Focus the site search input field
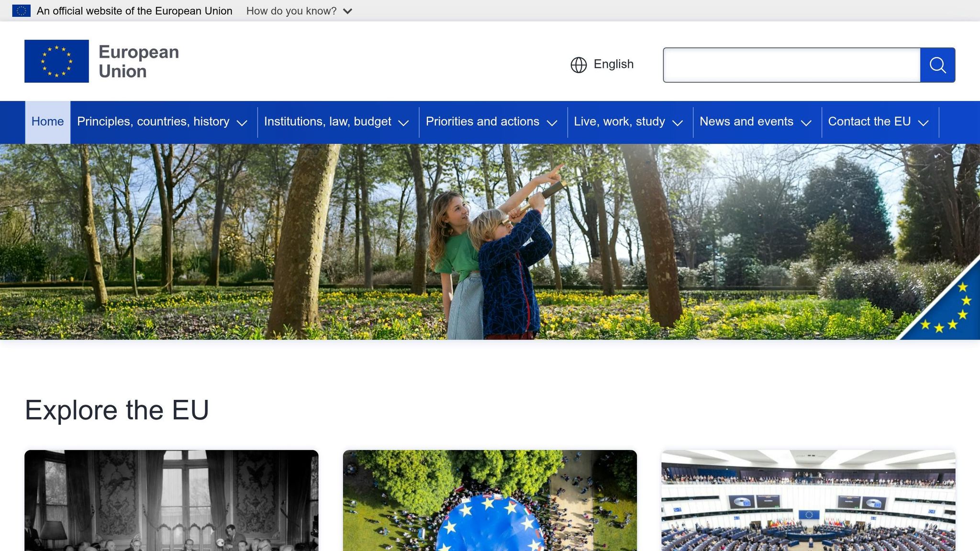Viewport: 980px width, 551px height. (791, 65)
